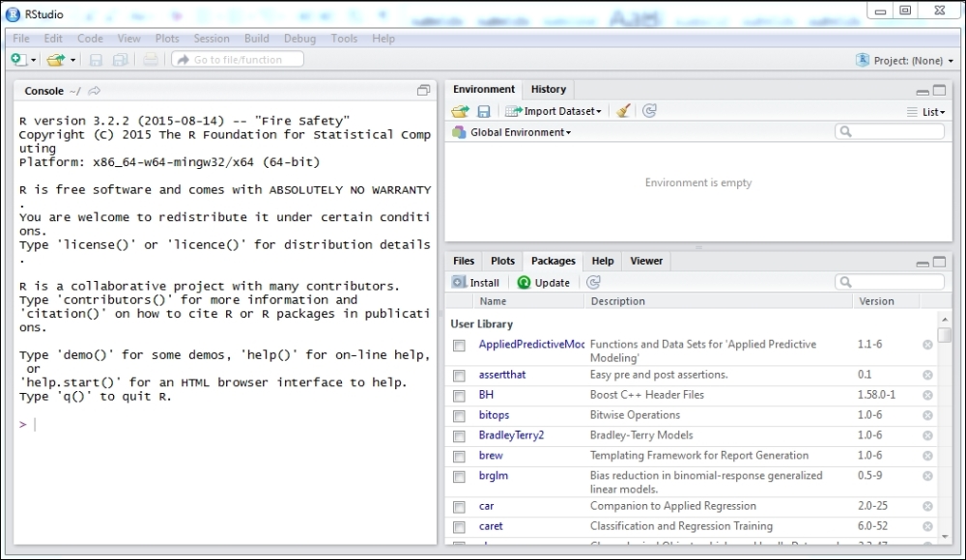Remove the brew package

click(x=927, y=456)
